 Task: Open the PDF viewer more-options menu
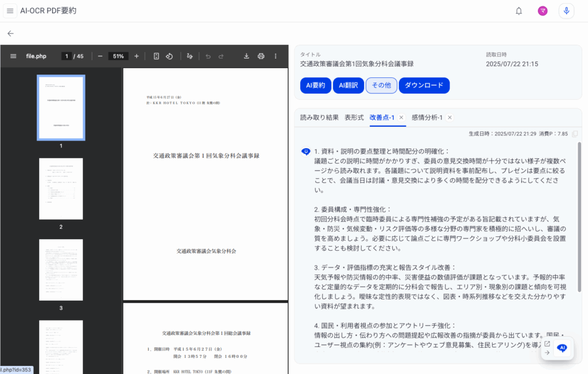pyautogui.click(x=276, y=56)
